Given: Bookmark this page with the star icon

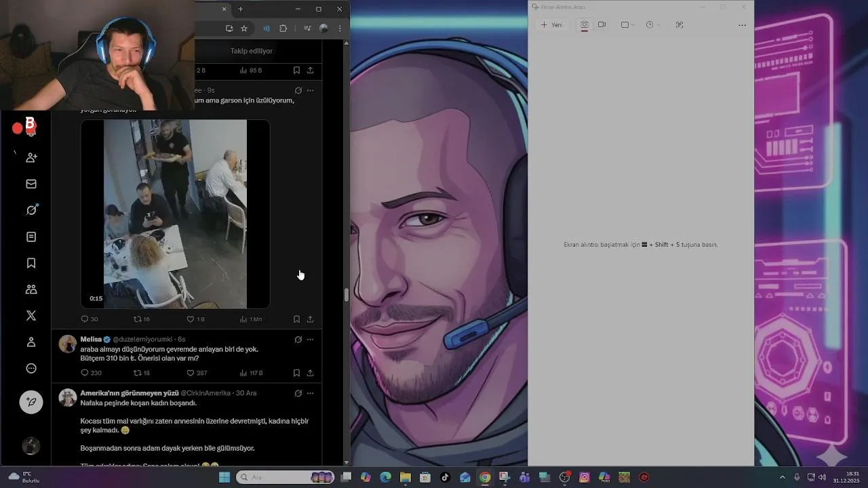Looking at the screenshot, I should [x=244, y=28].
